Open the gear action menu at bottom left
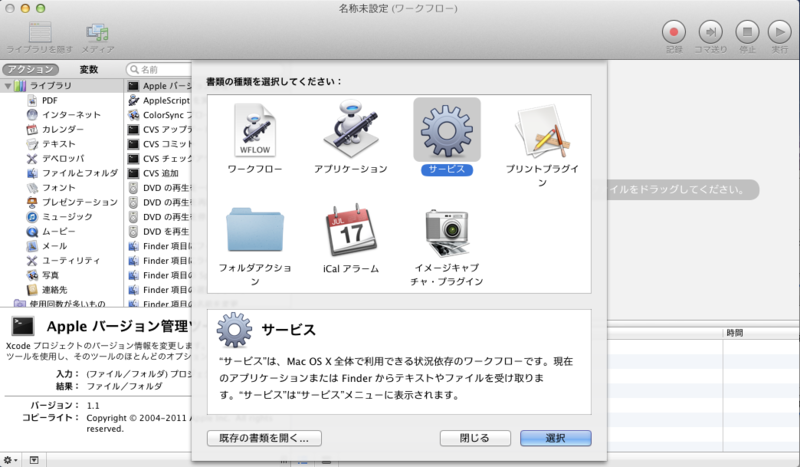Image resolution: width=800 pixels, height=467 pixels. coord(10,460)
